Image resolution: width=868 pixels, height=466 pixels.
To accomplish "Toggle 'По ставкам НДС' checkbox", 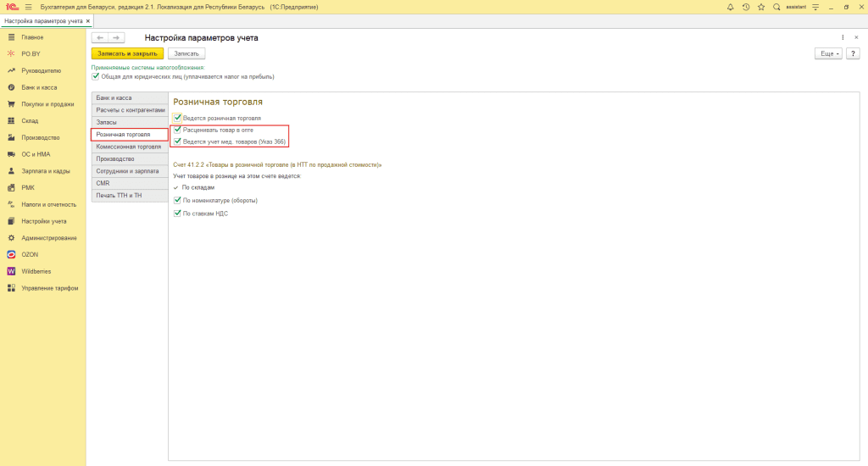I will pyautogui.click(x=178, y=214).
